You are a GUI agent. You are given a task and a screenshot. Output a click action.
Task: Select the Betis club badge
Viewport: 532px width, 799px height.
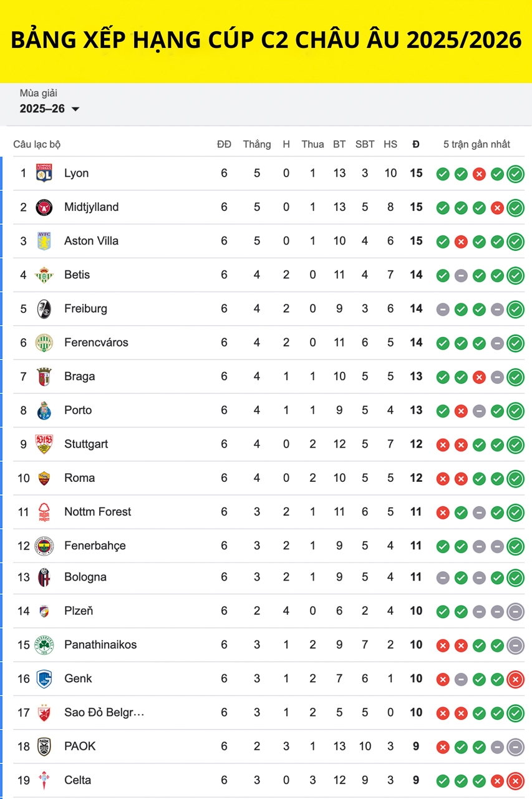click(x=44, y=275)
